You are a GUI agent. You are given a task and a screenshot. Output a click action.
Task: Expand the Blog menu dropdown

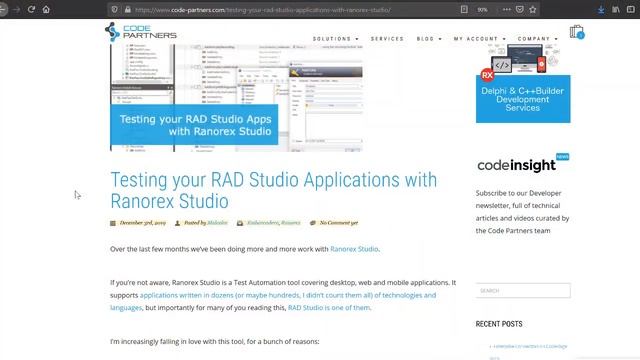pos(429,39)
